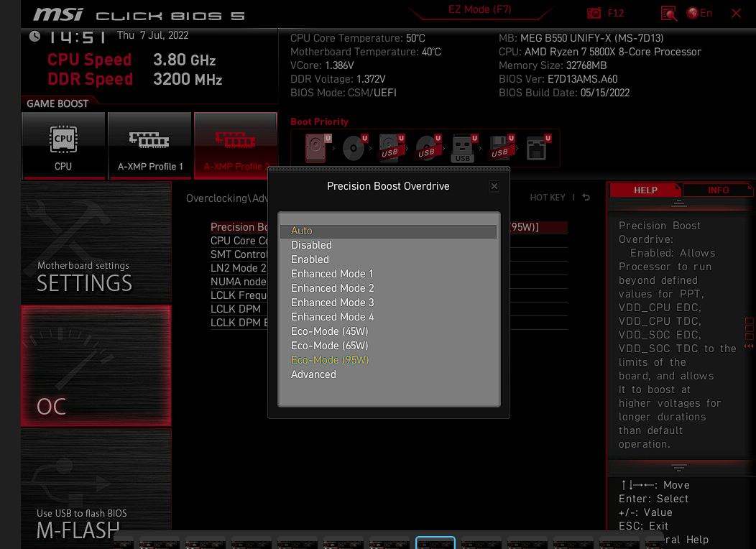
Task: Open the BIOS search magnifier icon
Action: pyautogui.click(x=669, y=13)
